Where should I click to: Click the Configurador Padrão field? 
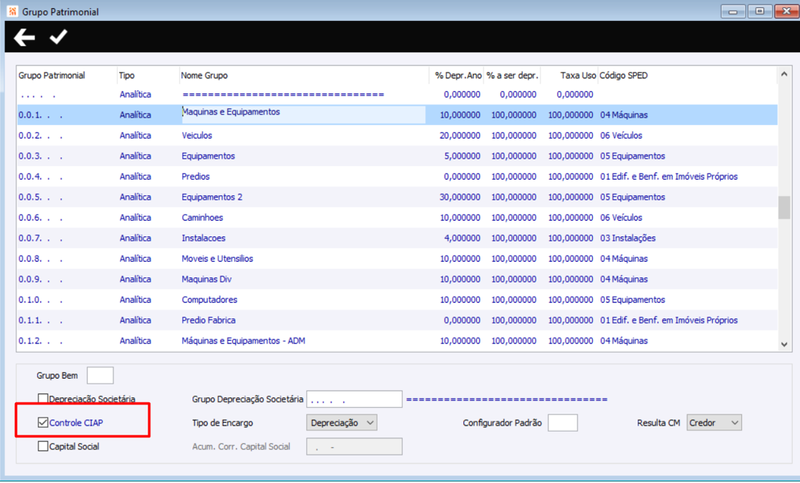(x=563, y=423)
